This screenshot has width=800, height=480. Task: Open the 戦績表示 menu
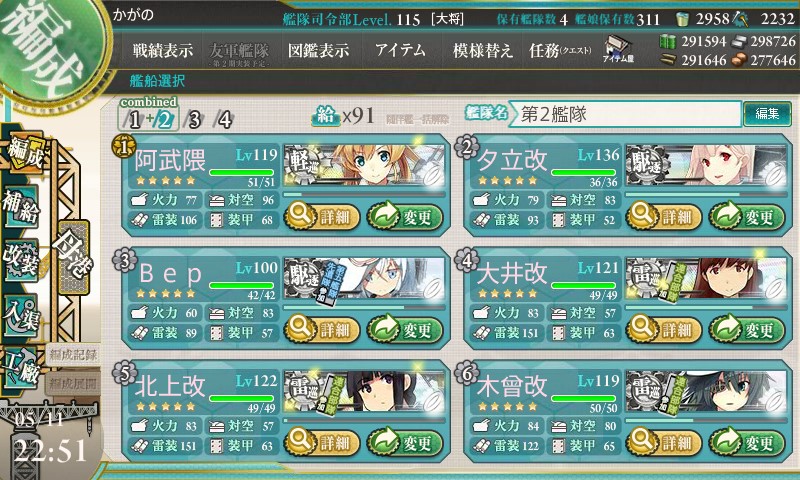[x=163, y=50]
